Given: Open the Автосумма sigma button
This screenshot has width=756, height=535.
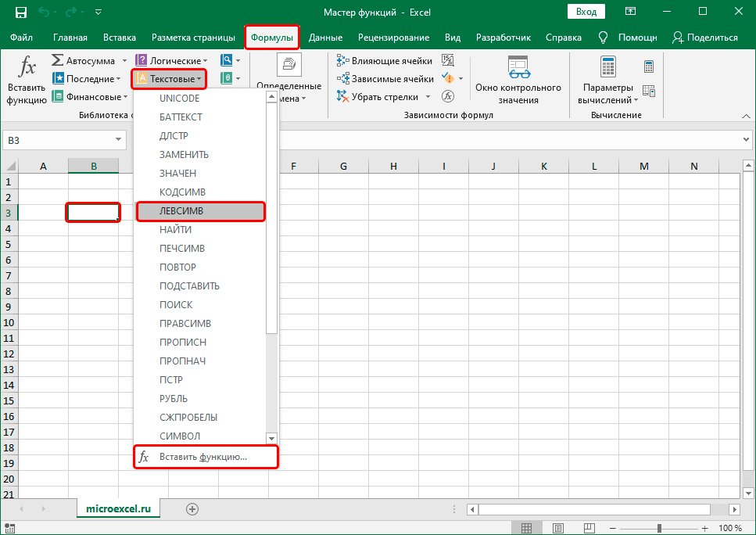Looking at the screenshot, I should tap(83, 61).
